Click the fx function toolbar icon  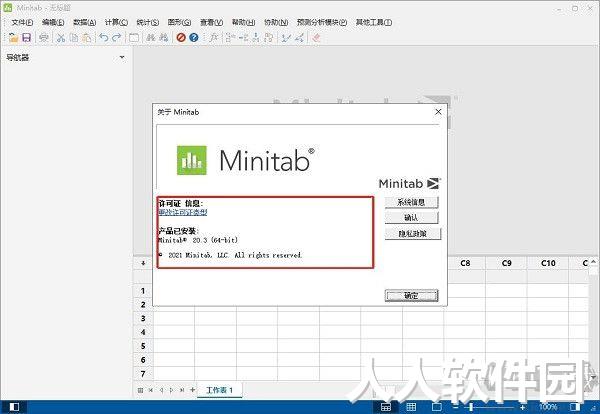tap(214, 37)
